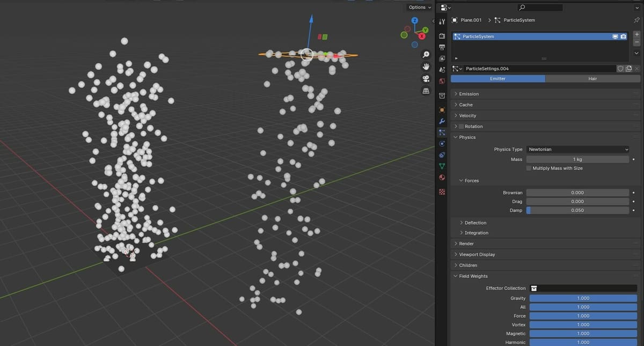Viewport: 644px width, 346px height.
Task: Open the Scene properties tab icon
Action: click(x=442, y=70)
